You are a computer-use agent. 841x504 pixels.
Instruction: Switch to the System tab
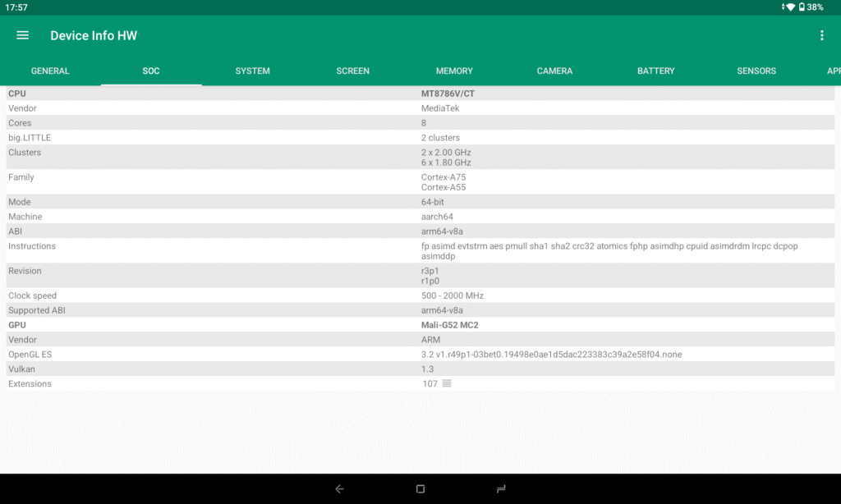click(x=252, y=71)
